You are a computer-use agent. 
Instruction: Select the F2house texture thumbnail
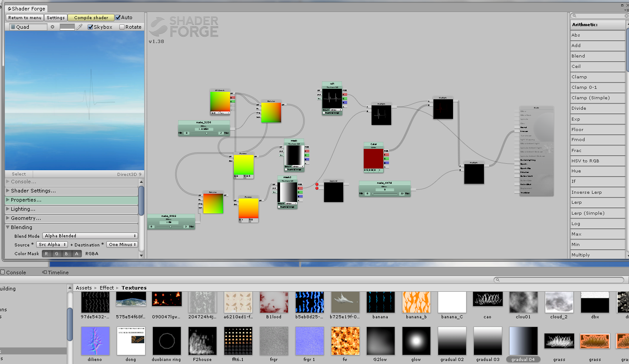202,341
